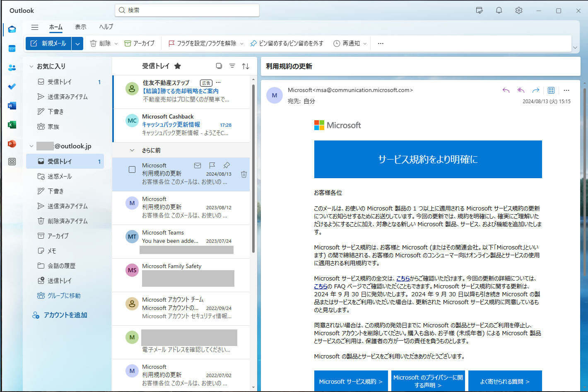The width and height of the screenshot is (588, 392).
Task: Open the notifications bell icon
Action: click(499, 10)
